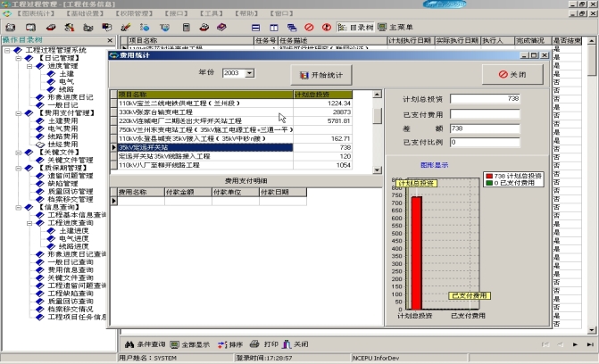
Task: Click the red bar in the chart
Action: pyautogui.click(x=416, y=252)
